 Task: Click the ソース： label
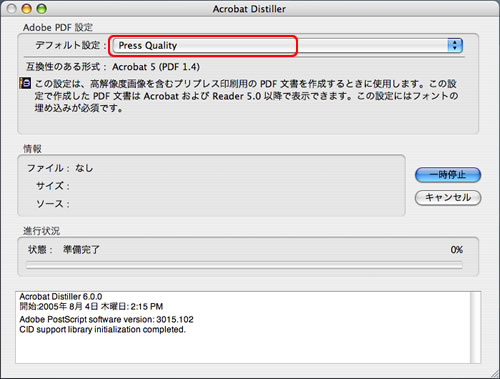click(53, 203)
